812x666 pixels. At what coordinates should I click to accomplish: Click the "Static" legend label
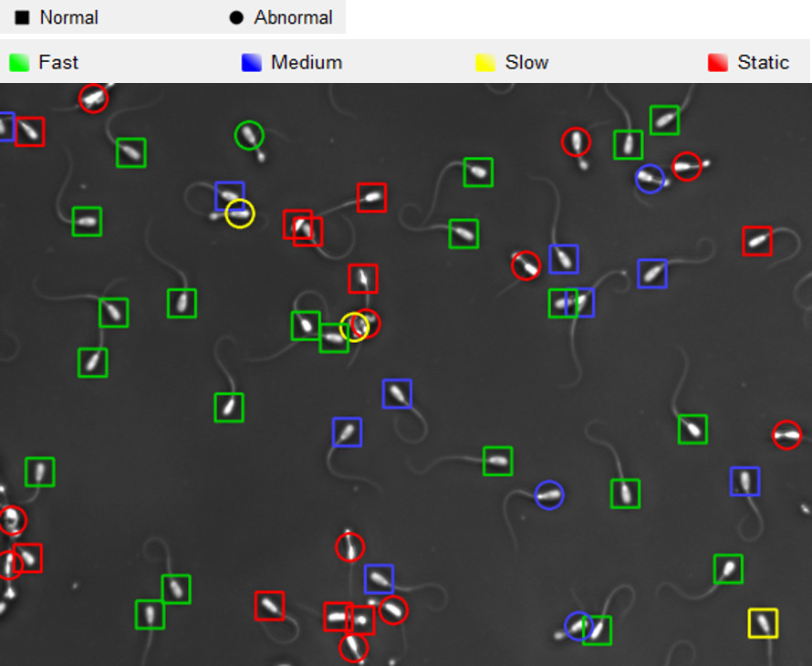point(763,62)
